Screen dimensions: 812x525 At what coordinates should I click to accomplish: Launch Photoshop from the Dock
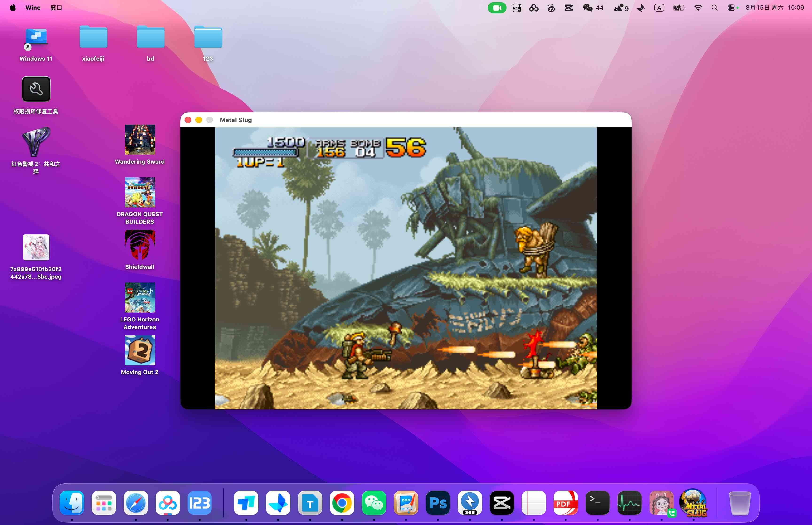point(438,503)
